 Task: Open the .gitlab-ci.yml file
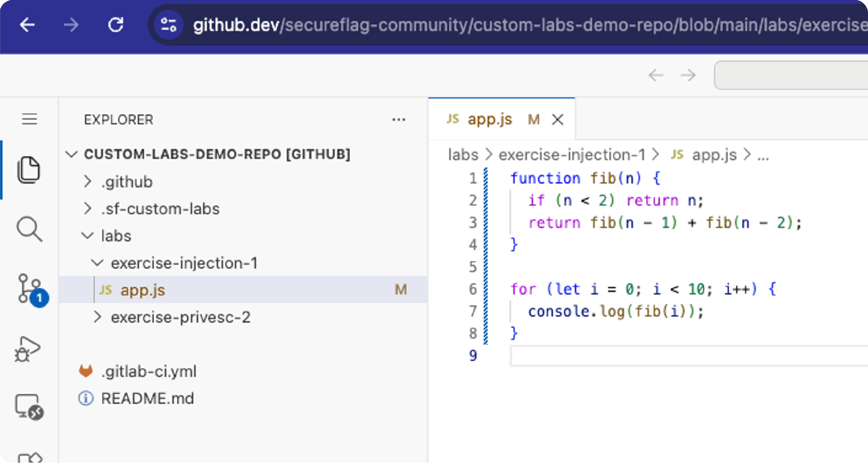pos(149,372)
